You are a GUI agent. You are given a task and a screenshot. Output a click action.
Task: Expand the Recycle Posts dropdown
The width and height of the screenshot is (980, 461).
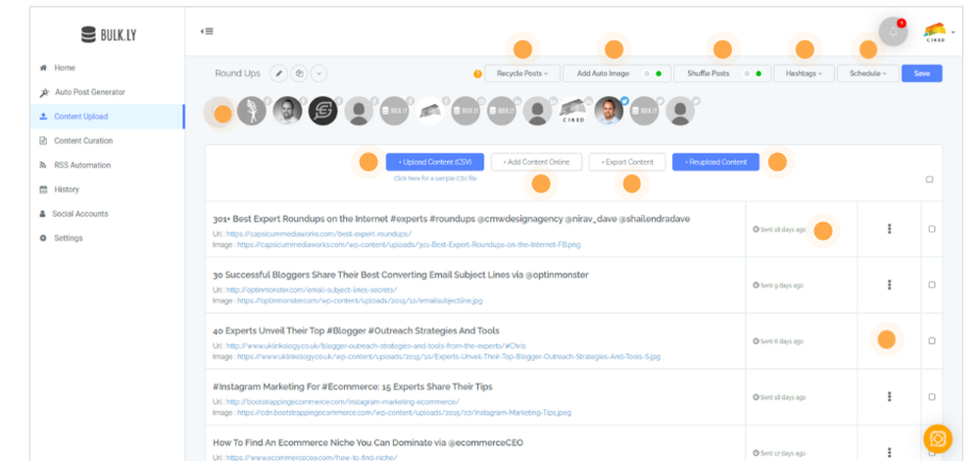tap(522, 74)
